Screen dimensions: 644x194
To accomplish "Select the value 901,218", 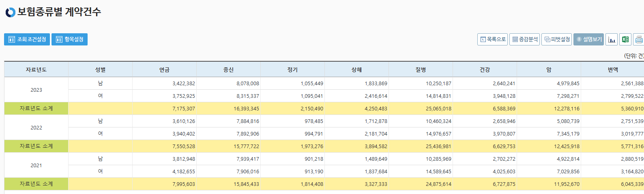I will click(x=314, y=159).
